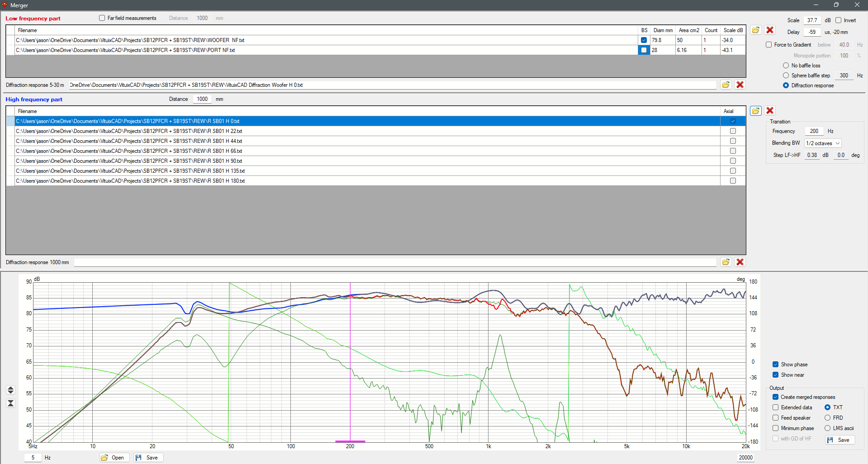Select Diffraction response radio option
The width and height of the screenshot is (868, 464).
point(786,85)
